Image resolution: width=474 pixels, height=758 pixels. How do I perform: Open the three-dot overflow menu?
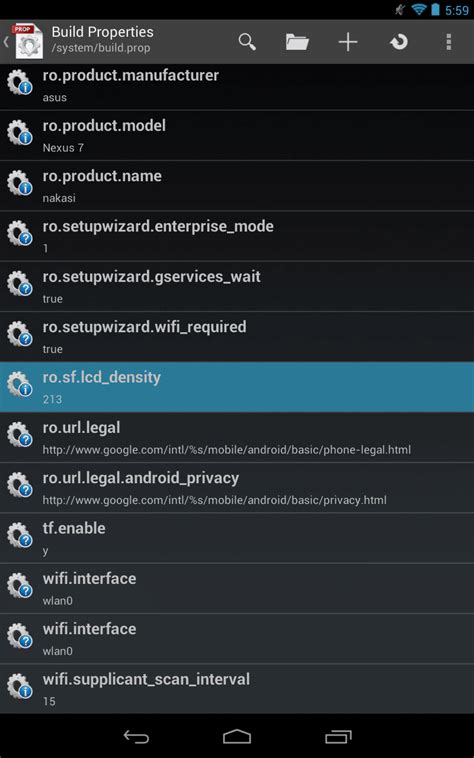449,42
